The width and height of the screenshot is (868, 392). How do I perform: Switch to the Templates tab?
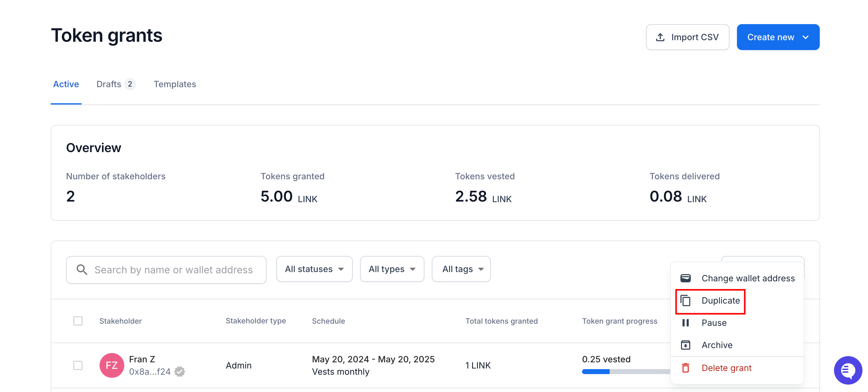click(175, 84)
